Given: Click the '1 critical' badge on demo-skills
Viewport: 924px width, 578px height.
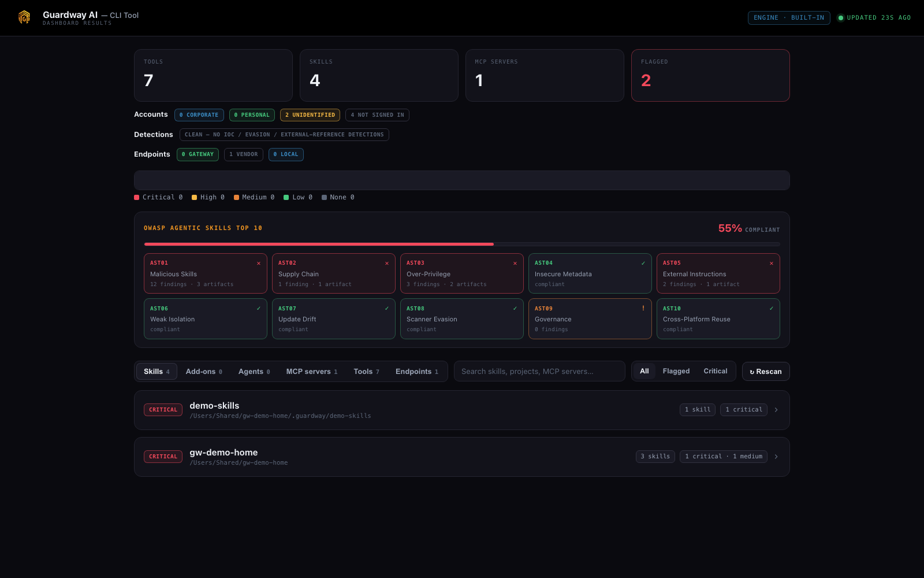Looking at the screenshot, I should (744, 410).
